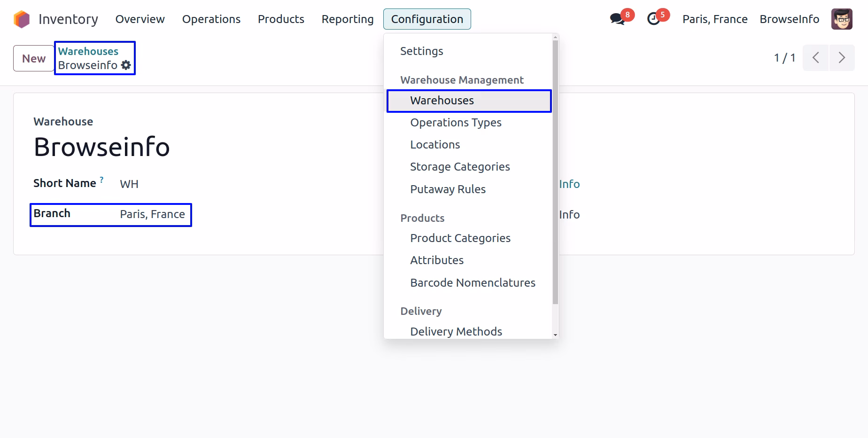Follow the Warehouses breadcrumb link
Image resolution: width=868 pixels, height=438 pixels.
[x=88, y=51]
